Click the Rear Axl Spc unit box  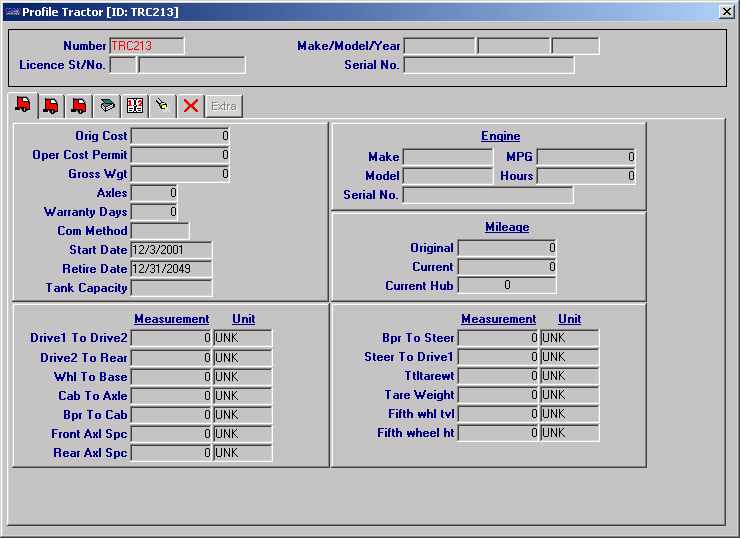point(243,453)
